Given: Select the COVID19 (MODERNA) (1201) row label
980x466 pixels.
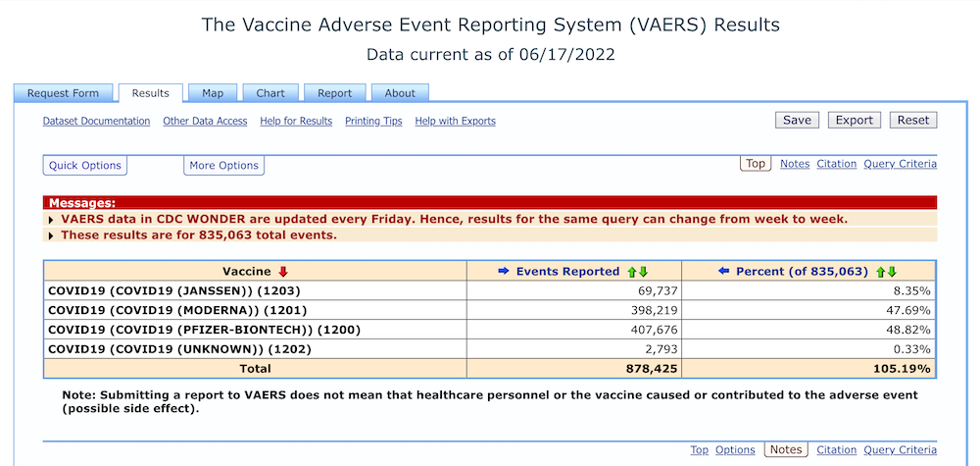Looking at the screenshot, I should coord(177,310).
